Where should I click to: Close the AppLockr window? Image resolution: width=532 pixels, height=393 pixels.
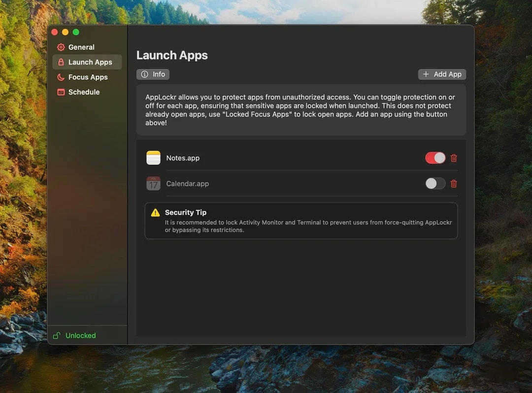tap(55, 32)
